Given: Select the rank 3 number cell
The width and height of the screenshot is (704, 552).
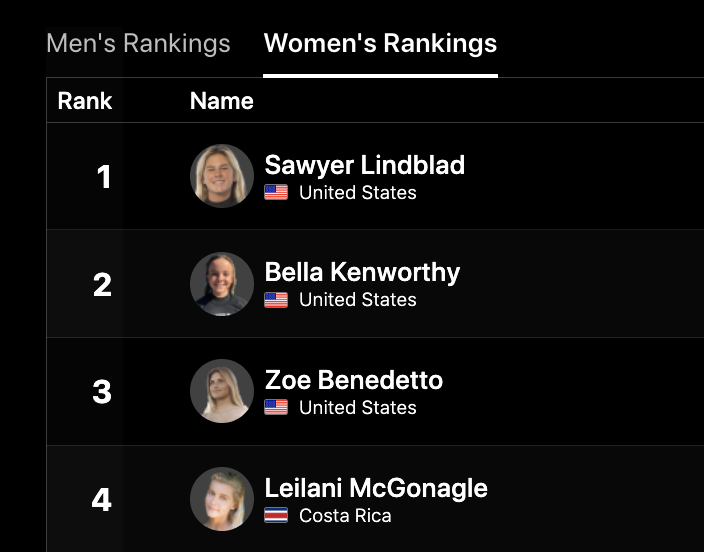Looking at the screenshot, I should [102, 392].
